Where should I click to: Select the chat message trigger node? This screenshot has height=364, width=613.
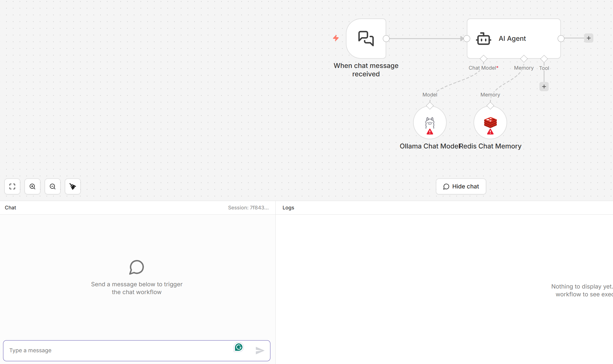(366, 39)
